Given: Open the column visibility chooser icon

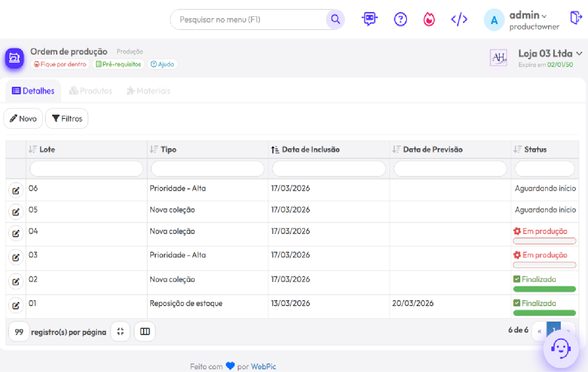Looking at the screenshot, I should pyautogui.click(x=144, y=331).
